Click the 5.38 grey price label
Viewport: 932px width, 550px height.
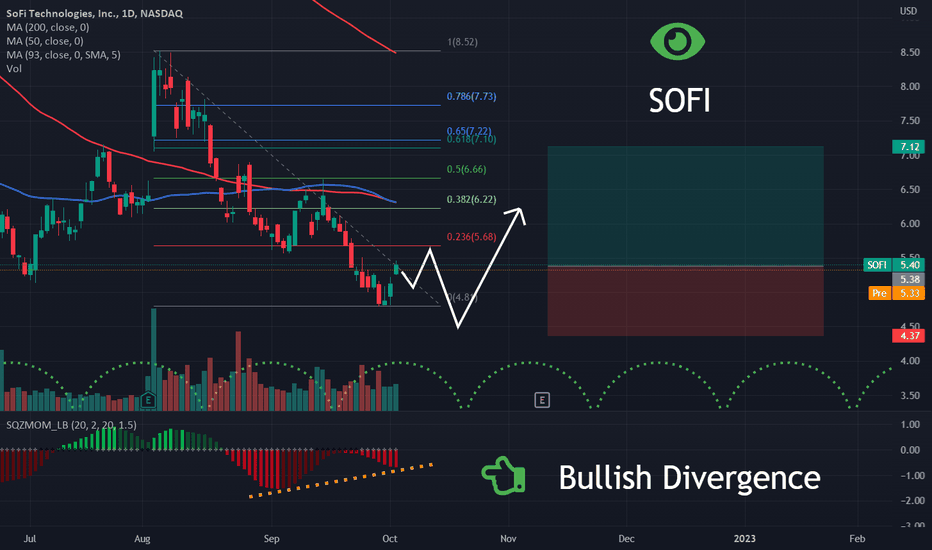pyautogui.click(x=908, y=279)
